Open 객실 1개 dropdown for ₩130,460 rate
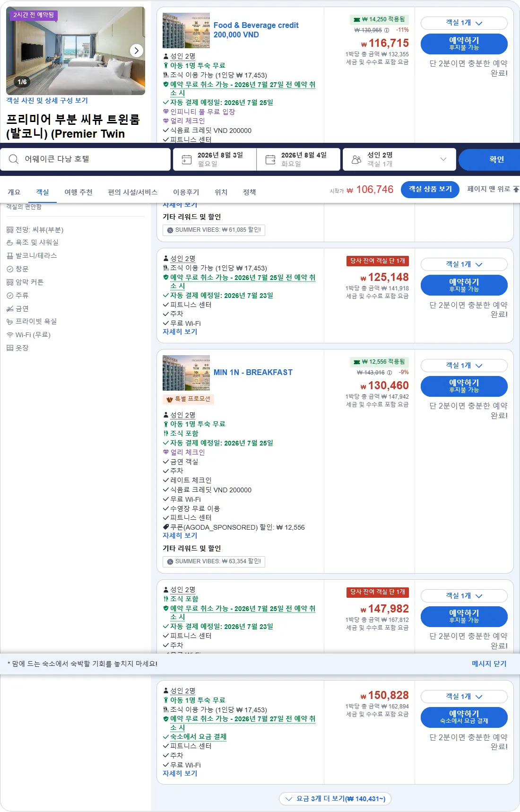This screenshot has height=812, width=520. pos(464,366)
